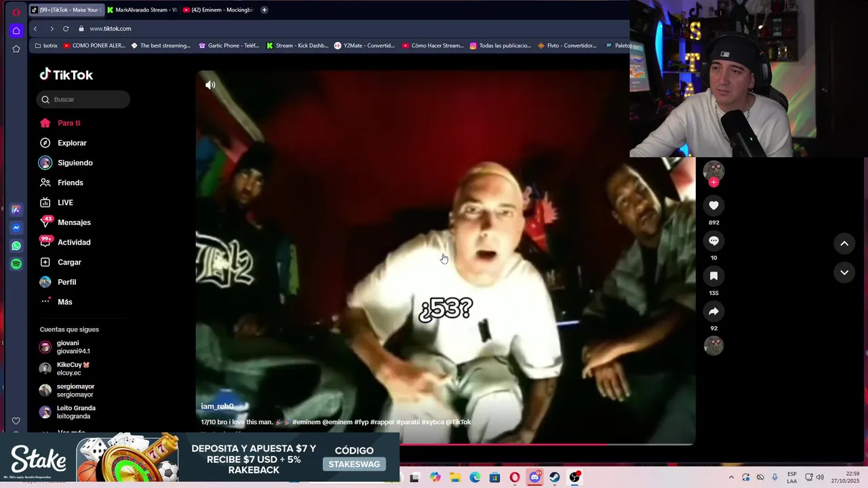Viewport: 868px width, 488px height.
Task: Open Discord in the taskbar
Action: [x=534, y=477]
